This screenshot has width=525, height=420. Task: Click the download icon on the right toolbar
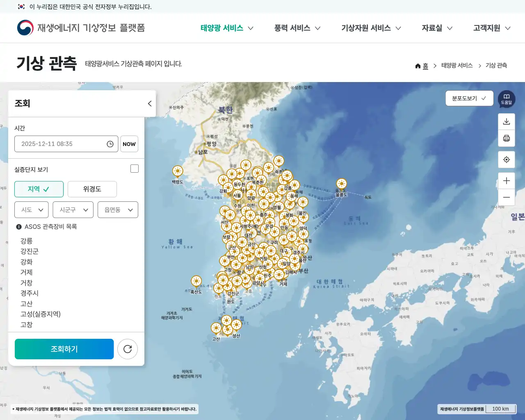[506, 121]
